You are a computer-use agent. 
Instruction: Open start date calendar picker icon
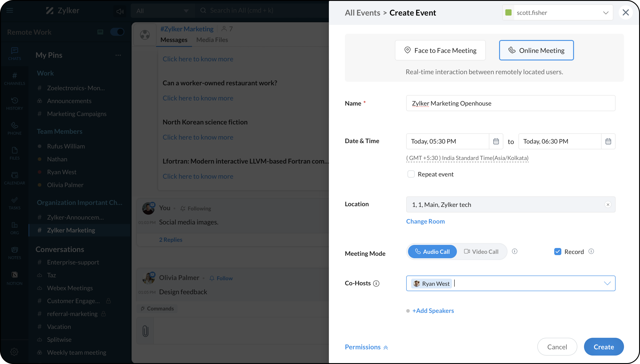[x=496, y=141]
